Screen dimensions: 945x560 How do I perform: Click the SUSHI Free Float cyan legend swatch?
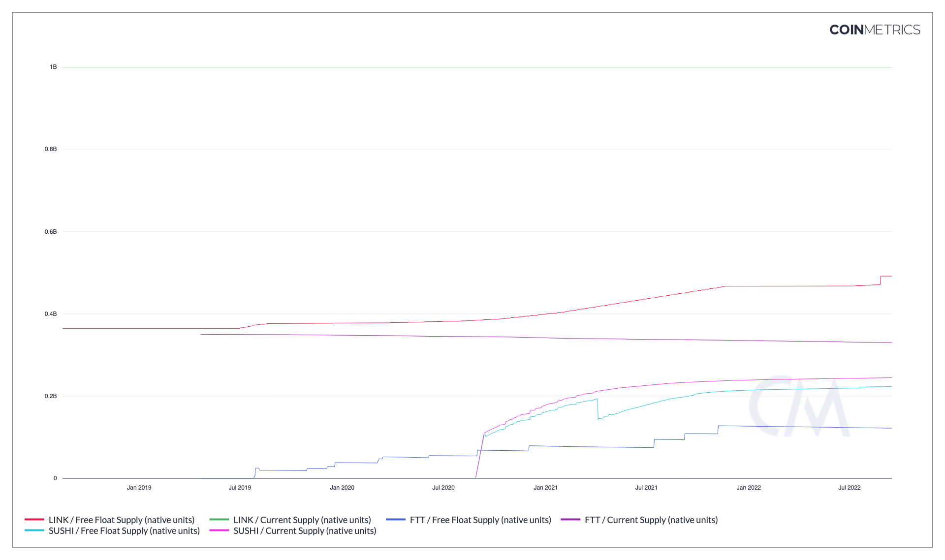pos(34,530)
